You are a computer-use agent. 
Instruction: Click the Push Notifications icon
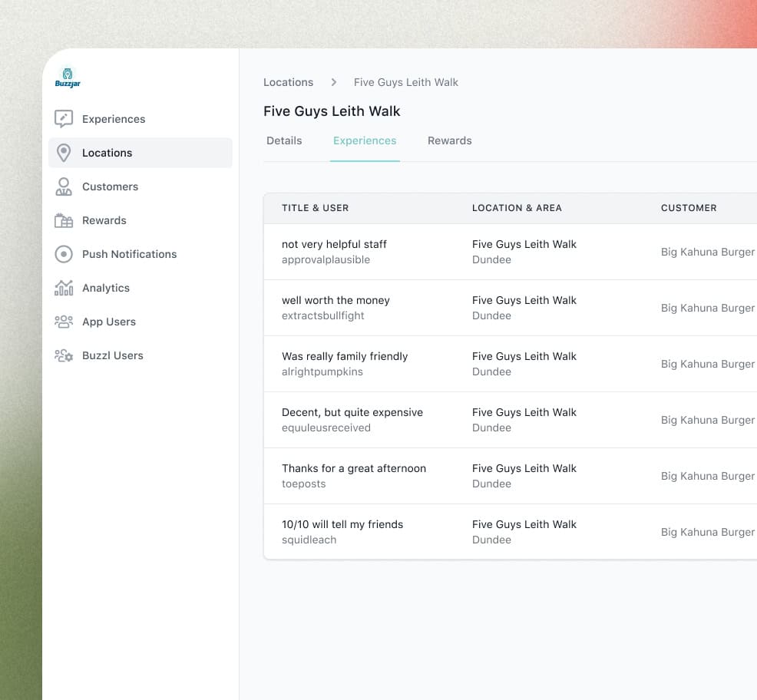[x=64, y=254]
